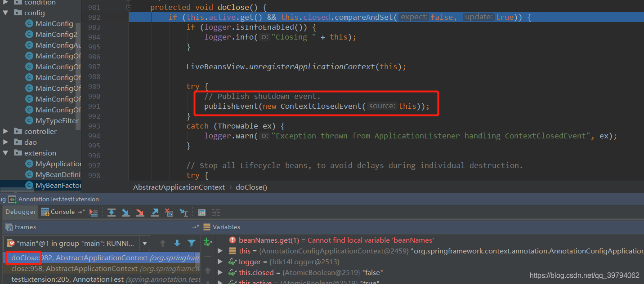This screenshot has width=644, height=284.
Task: Click the Show Execution Point icon
Action: 94,212
